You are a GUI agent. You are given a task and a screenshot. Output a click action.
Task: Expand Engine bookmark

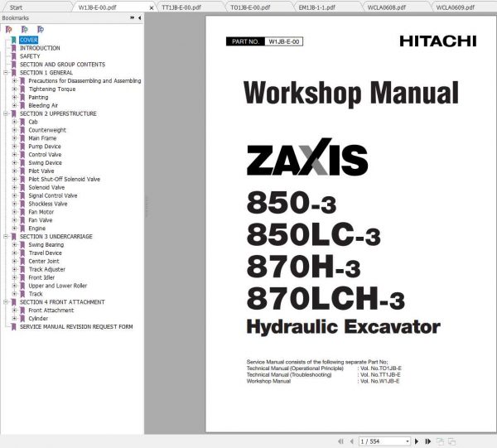tap(14, 228)
